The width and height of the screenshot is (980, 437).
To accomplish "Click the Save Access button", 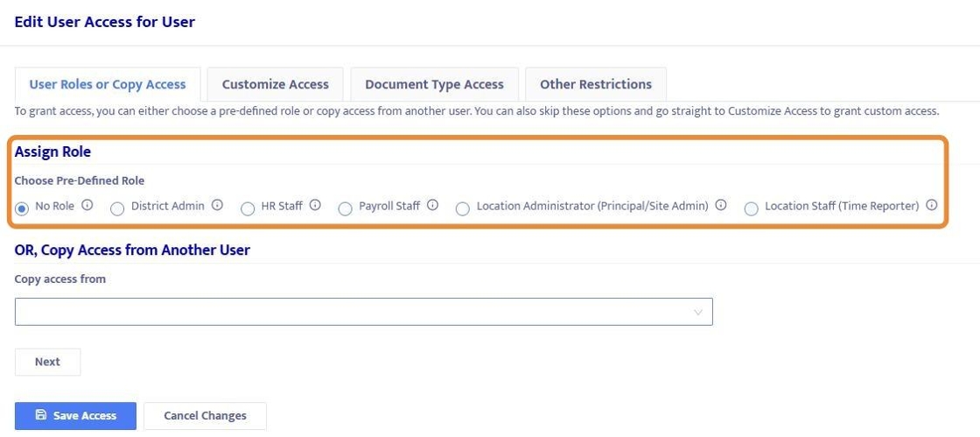I will click(75, 416).
